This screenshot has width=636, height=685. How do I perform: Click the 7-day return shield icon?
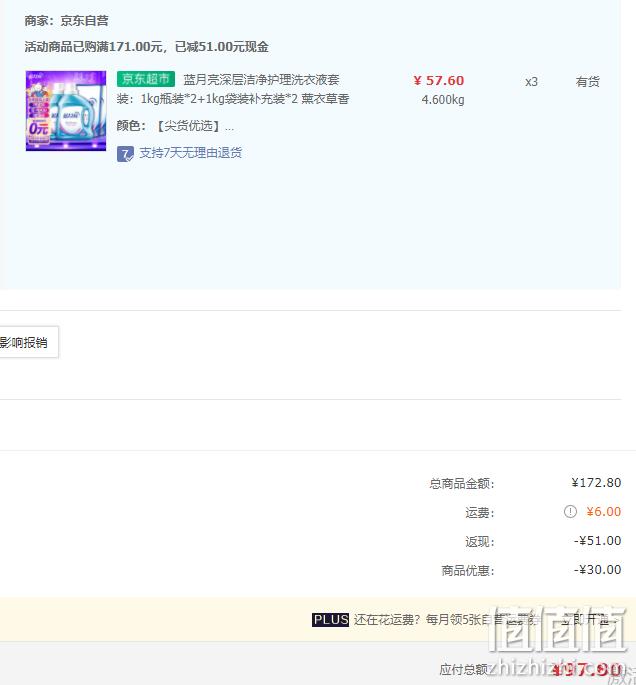[125, 154]
